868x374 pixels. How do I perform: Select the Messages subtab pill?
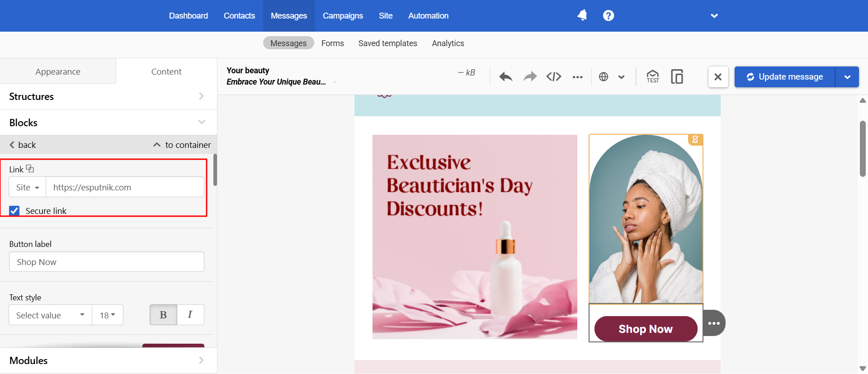point(288,43)
